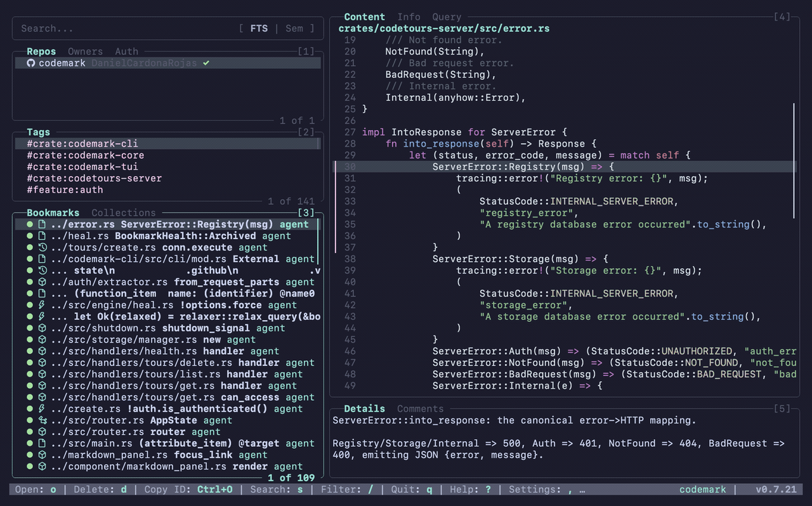812x506 pixels.
Task: Click the file icon beside BookmarkHealth::Archived
Action: (42, 236)
